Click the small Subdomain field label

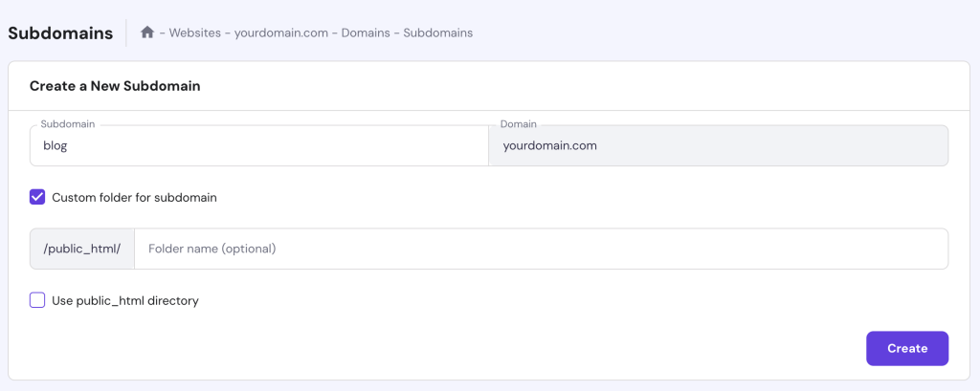point(67,124)
